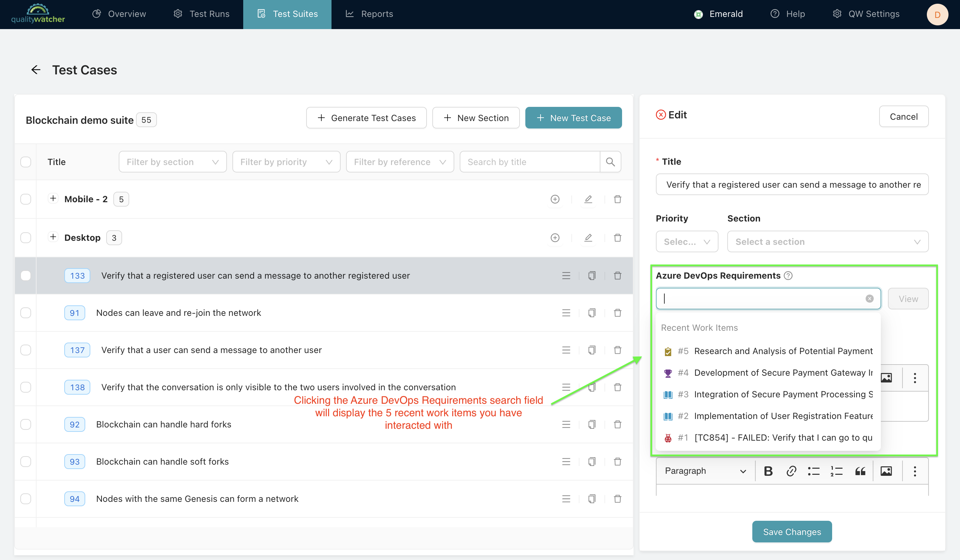Add a test case to Desktop section
960x560 pixels.
point(555,238)
